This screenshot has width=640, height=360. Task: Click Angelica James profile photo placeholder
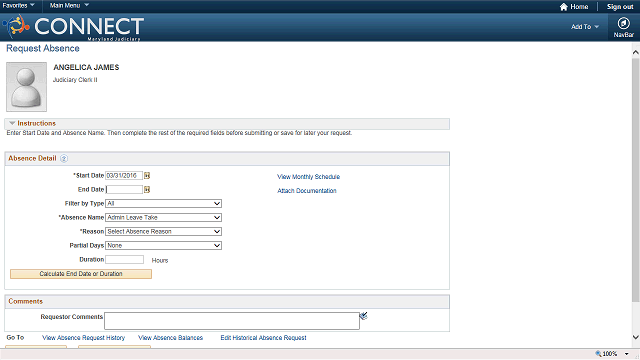27,87
